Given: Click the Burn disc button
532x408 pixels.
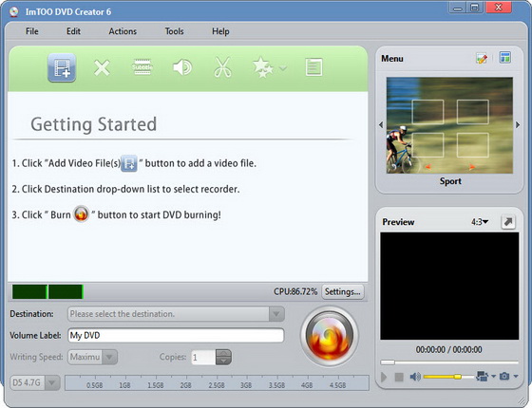Looking at the screenshot, I should [329, 336].
